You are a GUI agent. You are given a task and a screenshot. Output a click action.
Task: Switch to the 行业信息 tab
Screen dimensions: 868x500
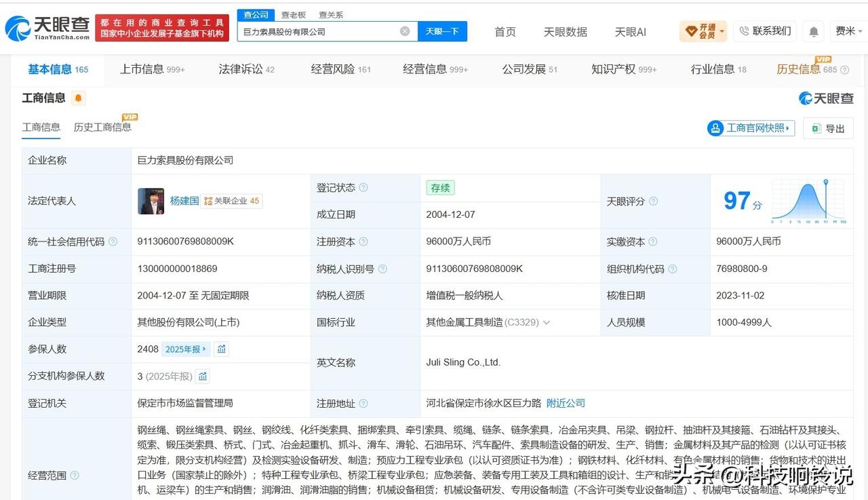pos(719,69)
